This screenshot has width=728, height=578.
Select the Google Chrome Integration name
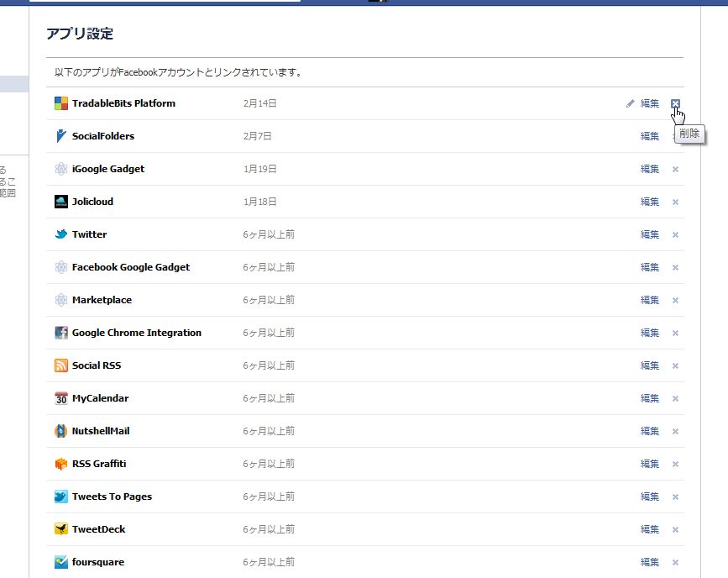(137, 333)
